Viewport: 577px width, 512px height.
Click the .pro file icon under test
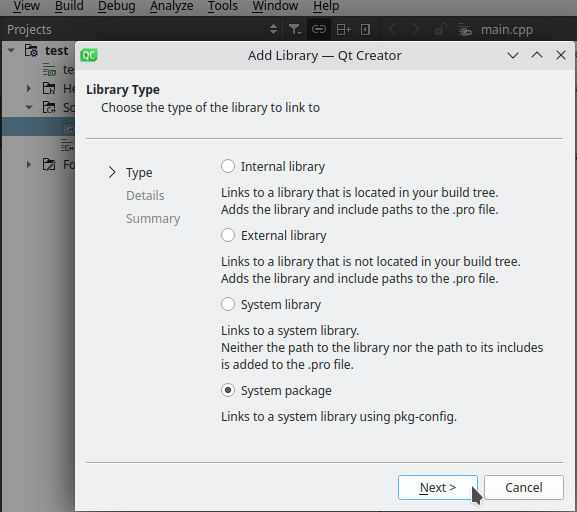tap(49, 69)
